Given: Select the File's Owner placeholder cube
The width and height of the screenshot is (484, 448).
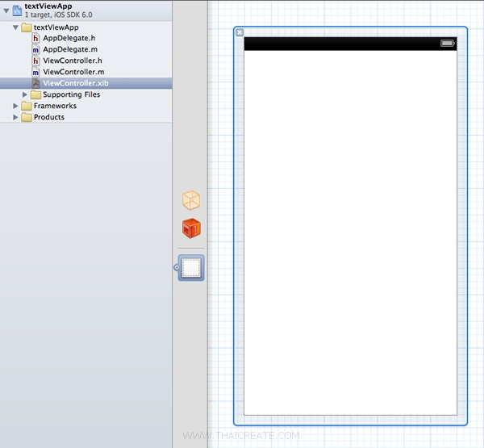Looking at the screenshot, I should [191, 201].
